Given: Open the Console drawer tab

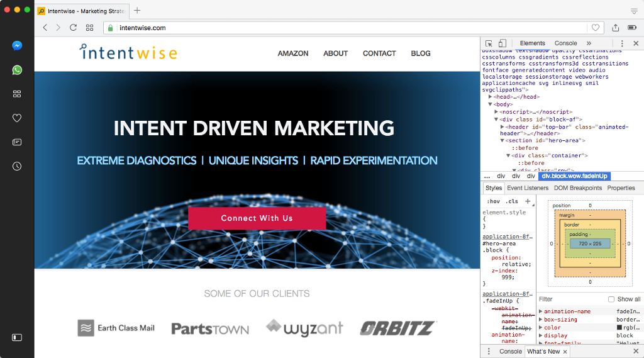Looking at the screenshot, I should click(x=511, y=352).
